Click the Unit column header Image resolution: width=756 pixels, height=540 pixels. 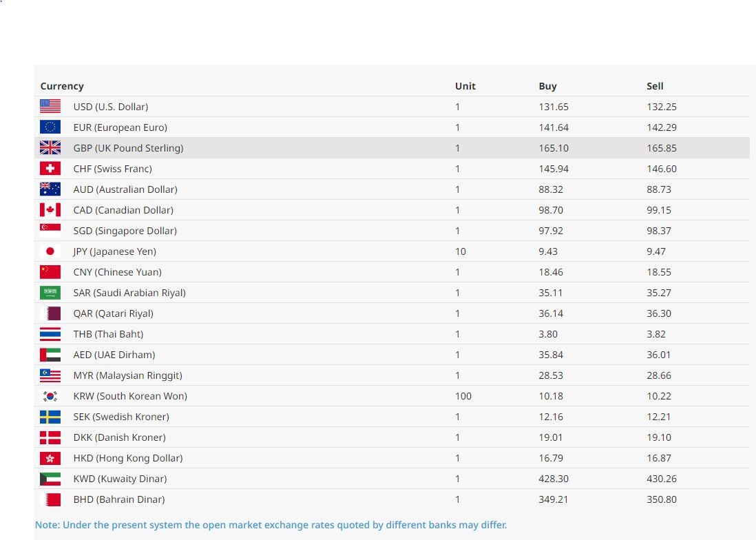(x=465, y=86)
